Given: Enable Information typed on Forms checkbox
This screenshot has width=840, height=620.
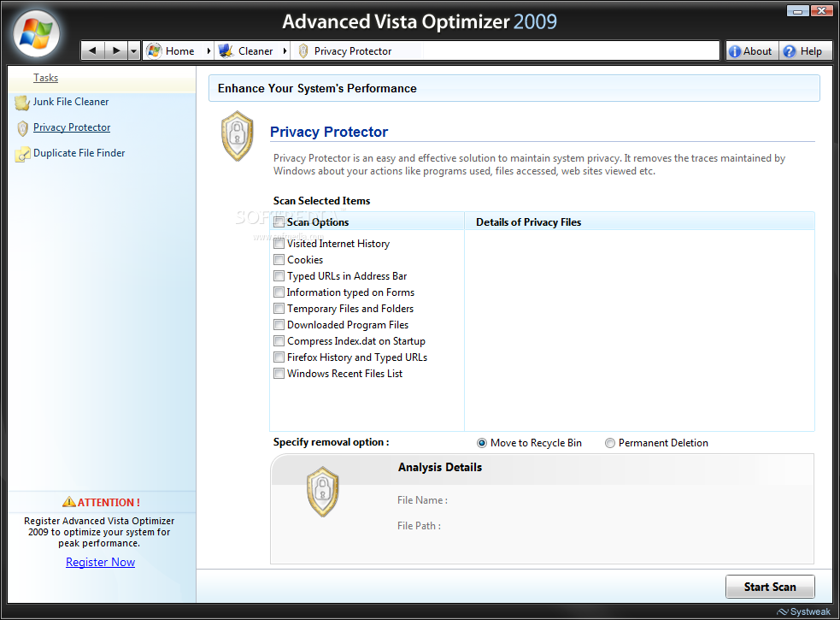Looking at the screenshot, I should (279, 292).
